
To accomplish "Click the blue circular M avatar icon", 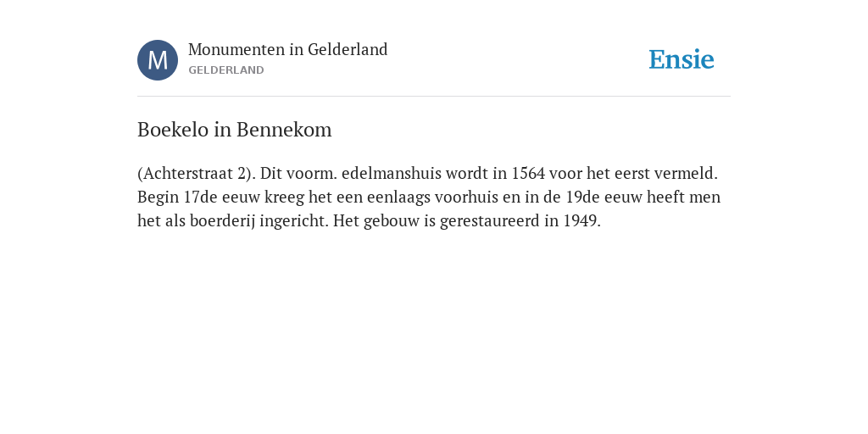I will click(158, 60).
